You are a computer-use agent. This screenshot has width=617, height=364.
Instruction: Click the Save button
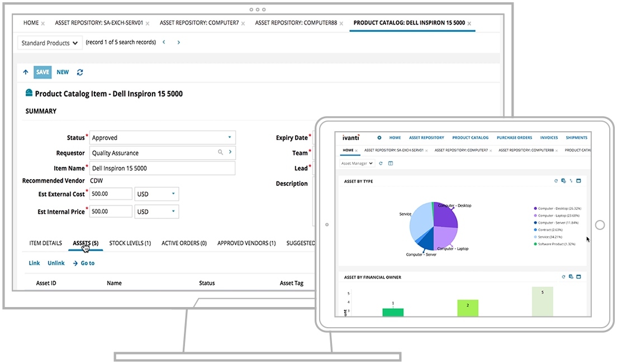pos(42,73)
